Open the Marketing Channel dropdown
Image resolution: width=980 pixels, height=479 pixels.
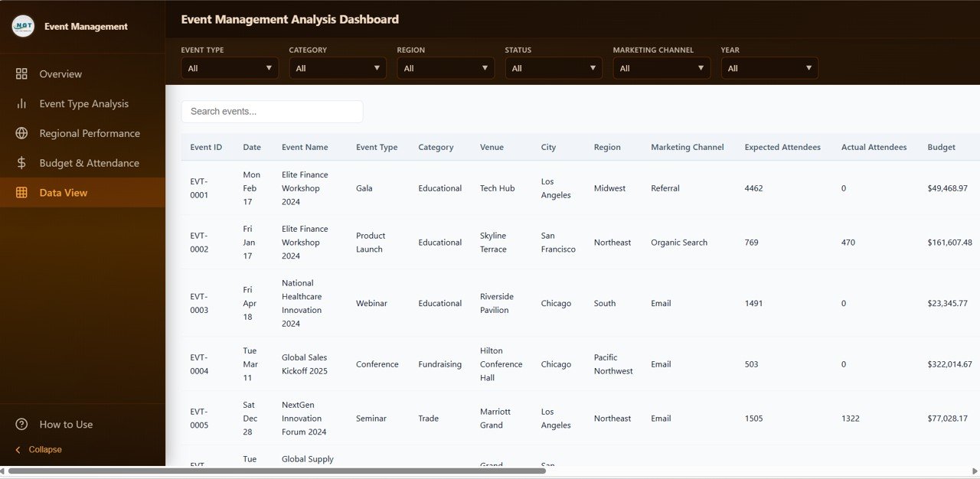click(661, 67)
